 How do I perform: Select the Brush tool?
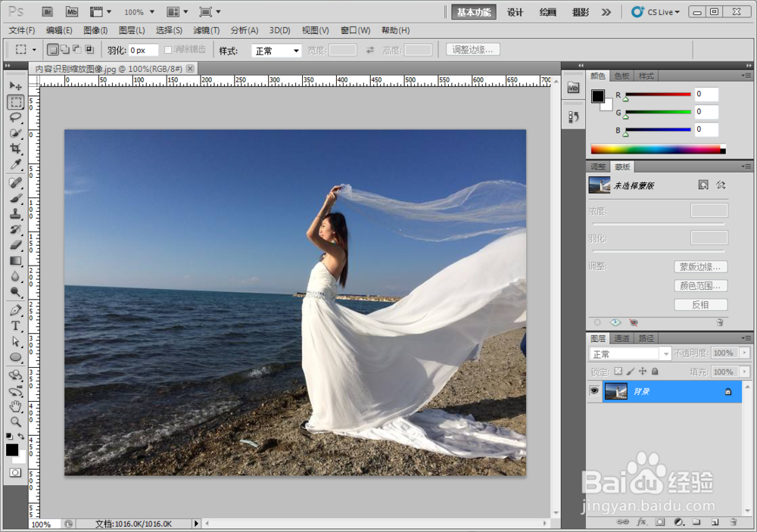point(15,198)
